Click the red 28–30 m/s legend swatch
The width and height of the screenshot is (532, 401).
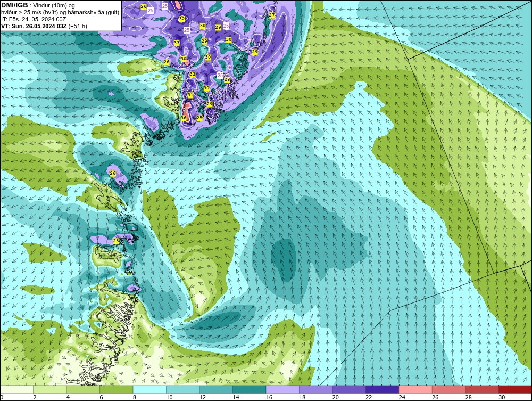pos(482,389)
